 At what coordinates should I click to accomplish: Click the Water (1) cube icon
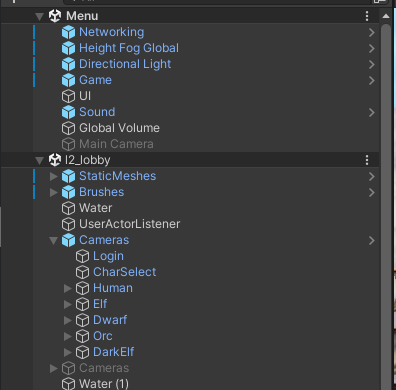pyautogui.click(x=68, y=384)
